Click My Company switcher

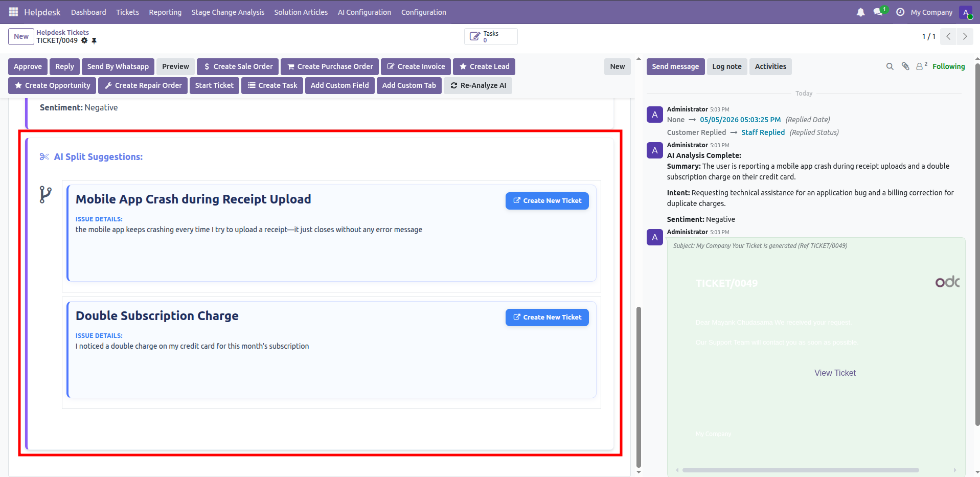(931, 12)
